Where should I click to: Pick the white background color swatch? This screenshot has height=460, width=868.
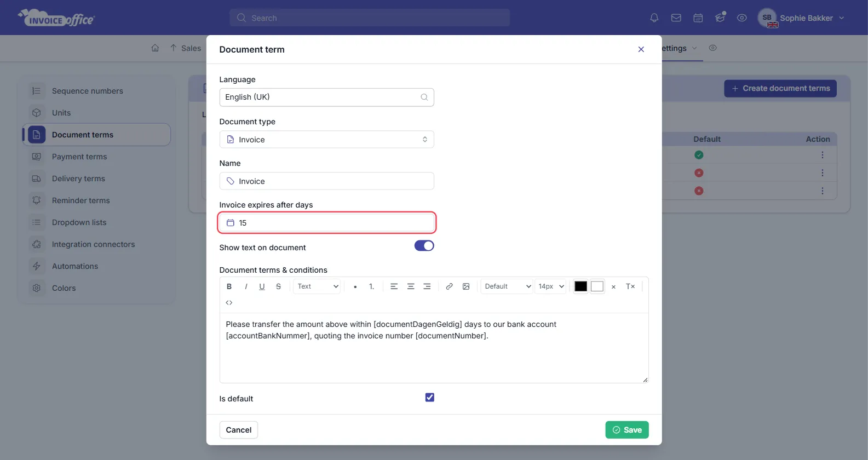coord(597,286)
